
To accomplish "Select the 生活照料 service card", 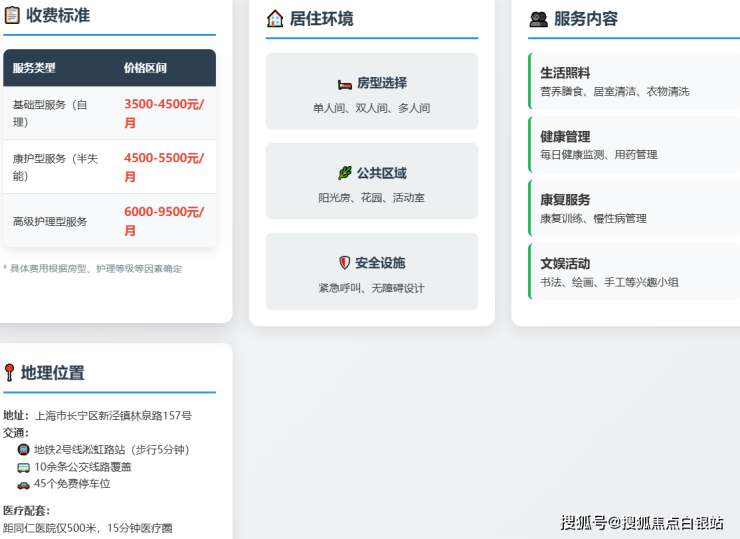I will pos(634,81).
